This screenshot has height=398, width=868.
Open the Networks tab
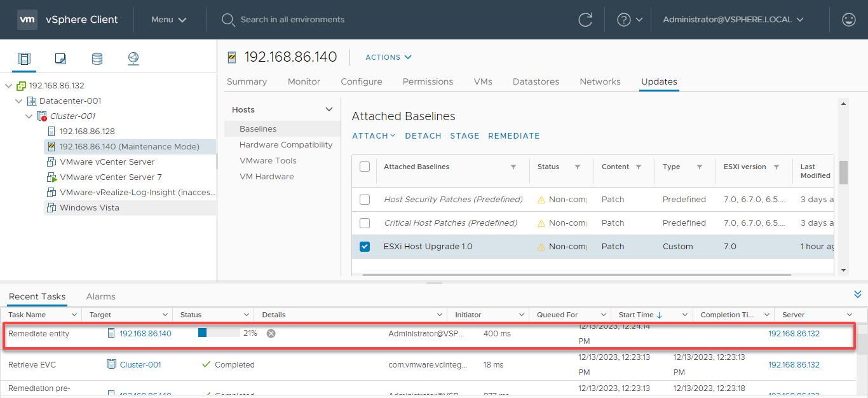point(600,81)
